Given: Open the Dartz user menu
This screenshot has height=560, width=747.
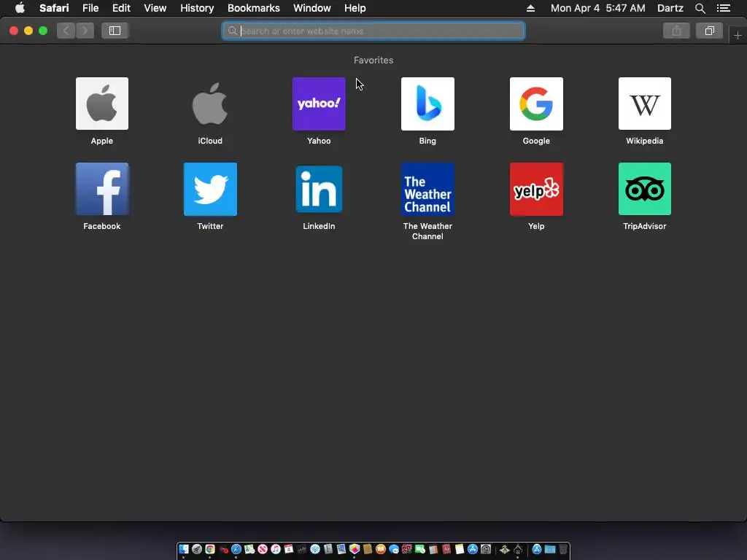Looking at the screenshot, I should pyautogui.click(x=670, y=8).
